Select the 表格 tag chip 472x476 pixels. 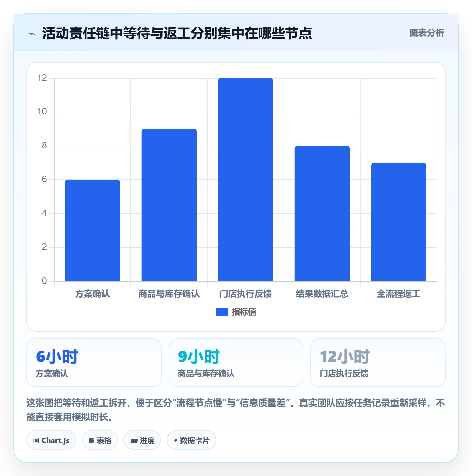(100, 440)
